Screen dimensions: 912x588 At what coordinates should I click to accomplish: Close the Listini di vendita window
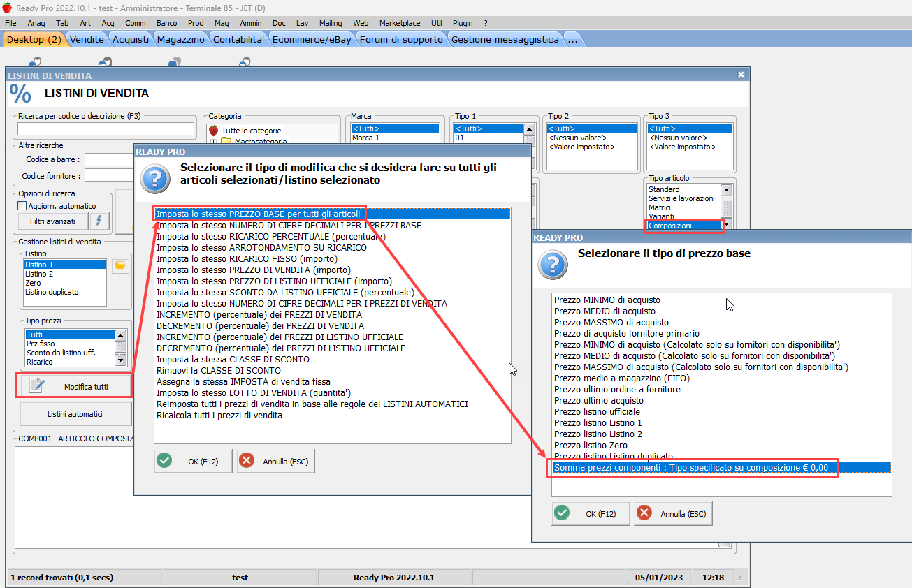[741, 75]
